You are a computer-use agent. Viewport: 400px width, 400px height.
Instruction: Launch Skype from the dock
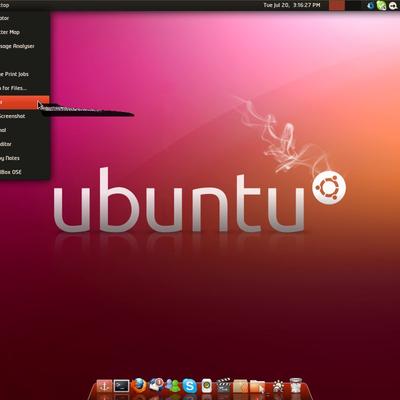pyautogui.click(x=190, y=386)
